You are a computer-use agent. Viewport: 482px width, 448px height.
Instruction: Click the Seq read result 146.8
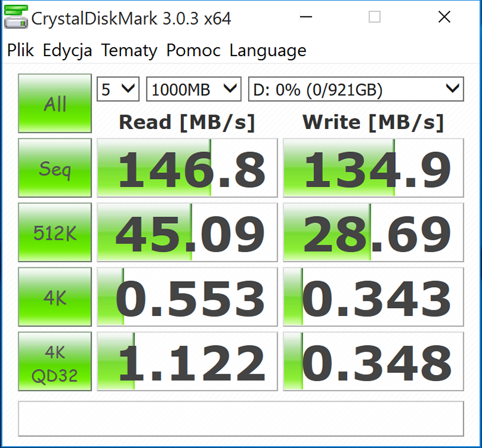pyautogui.click(x=187, y=168)
